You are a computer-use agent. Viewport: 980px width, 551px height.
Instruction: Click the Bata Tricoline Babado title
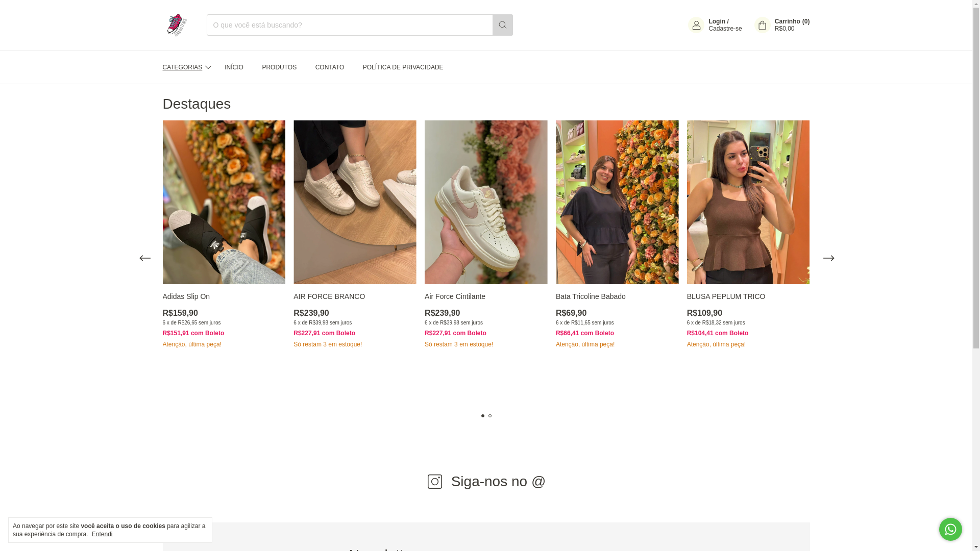tap(591, 296)
